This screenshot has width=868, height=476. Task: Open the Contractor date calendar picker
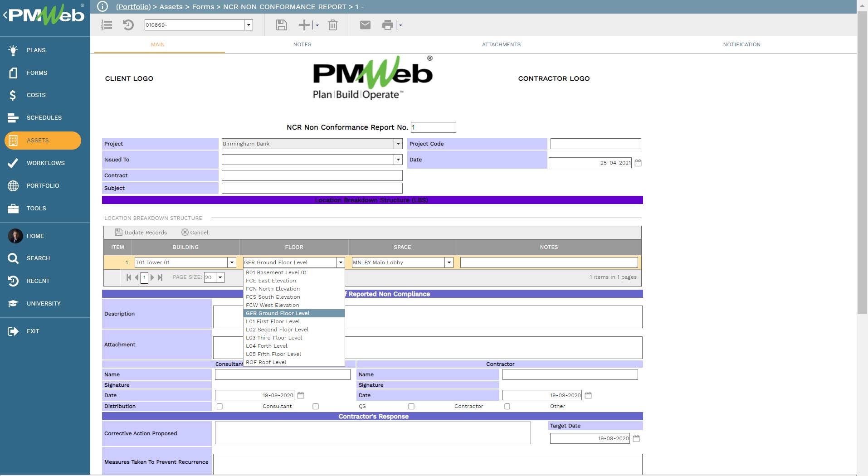(588, 395)
